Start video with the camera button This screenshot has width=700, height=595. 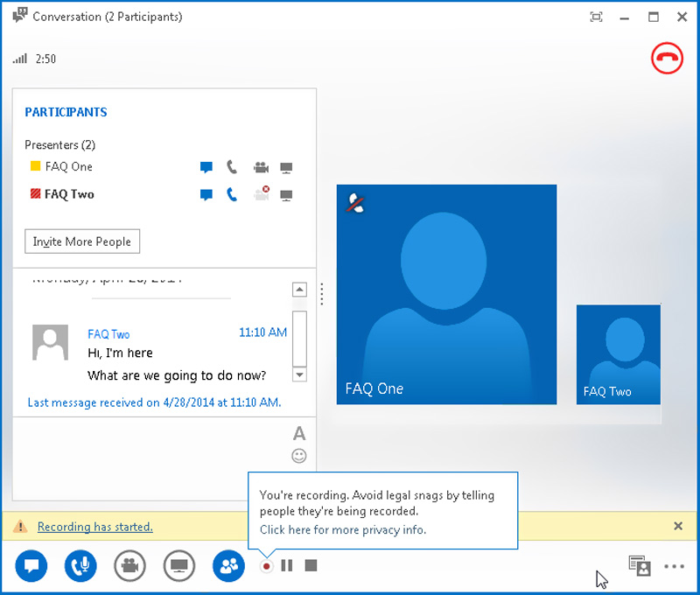tap(129, 566)
